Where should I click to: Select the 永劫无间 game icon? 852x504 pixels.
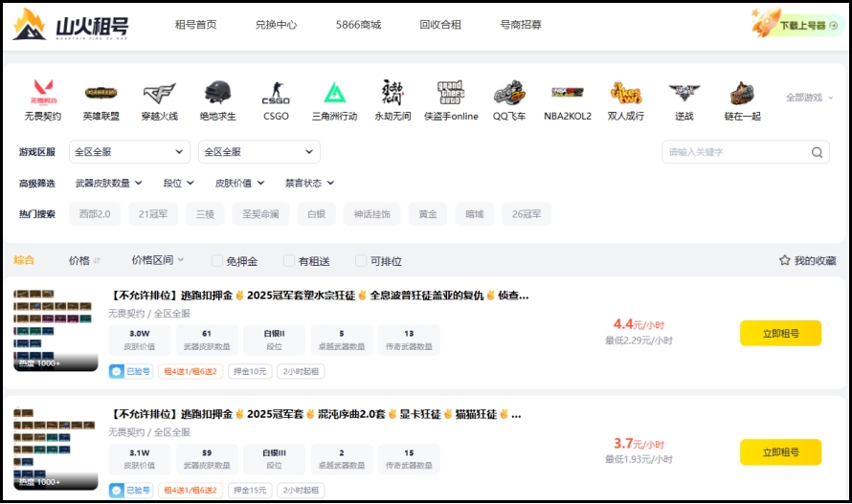tap(392, 93)
